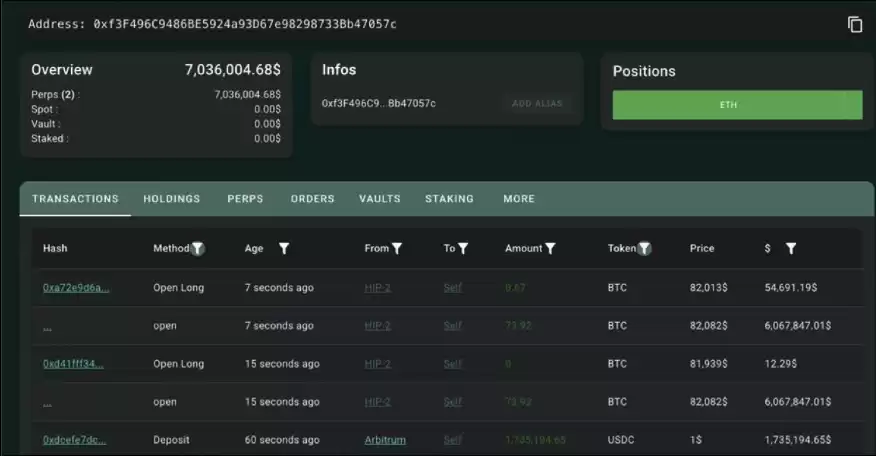876x456 pixels.
Task: Click the Hash column header
Action: coord(55,249)
